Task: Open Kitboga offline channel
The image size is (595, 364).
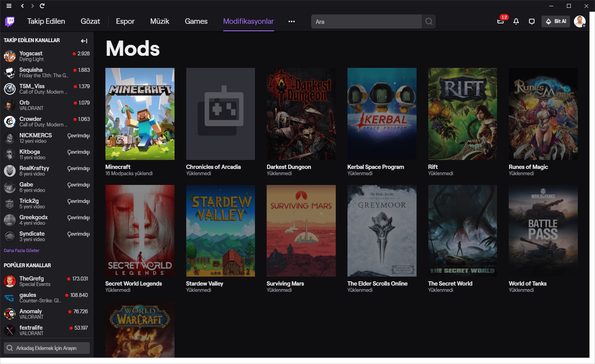Action: (47, 154)
